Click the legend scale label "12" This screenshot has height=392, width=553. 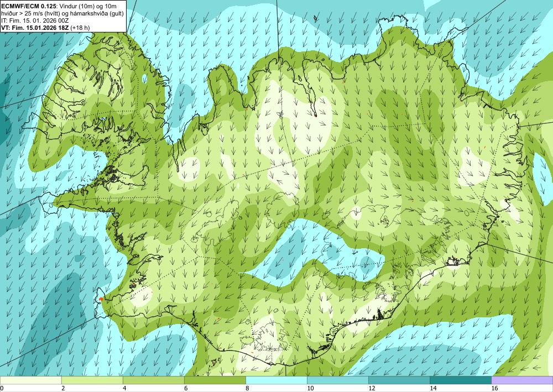click(x=372, y=388)
